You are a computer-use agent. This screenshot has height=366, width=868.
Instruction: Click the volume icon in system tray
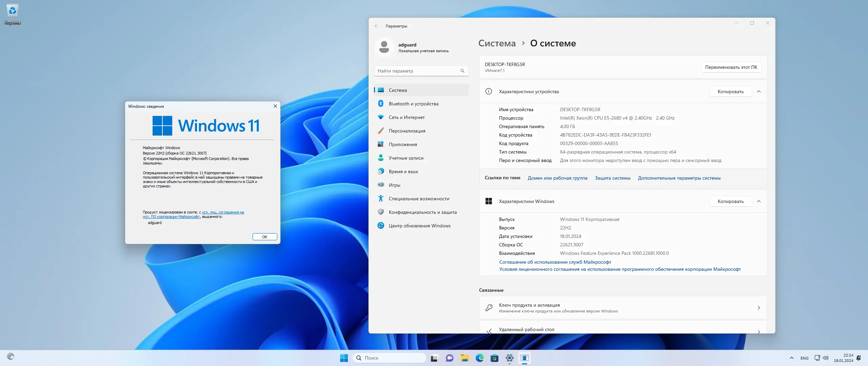coord(825,358)
